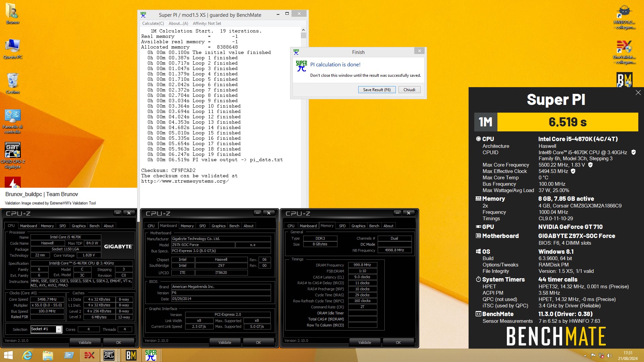Click the Super PI output scrollbar up arrow
This screenshot has width=644, height=362.
[303, 30]
